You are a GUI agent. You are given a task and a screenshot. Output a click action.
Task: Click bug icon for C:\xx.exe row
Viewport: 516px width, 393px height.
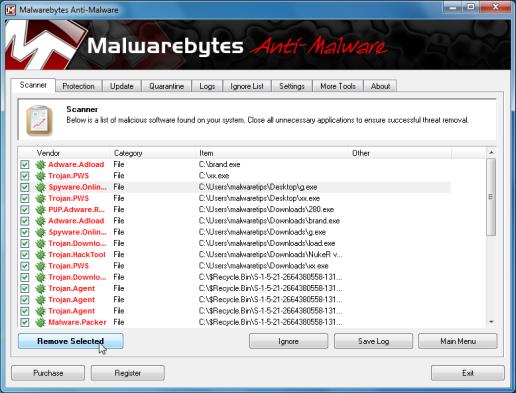pyautogui.click(x=40, y=176)
